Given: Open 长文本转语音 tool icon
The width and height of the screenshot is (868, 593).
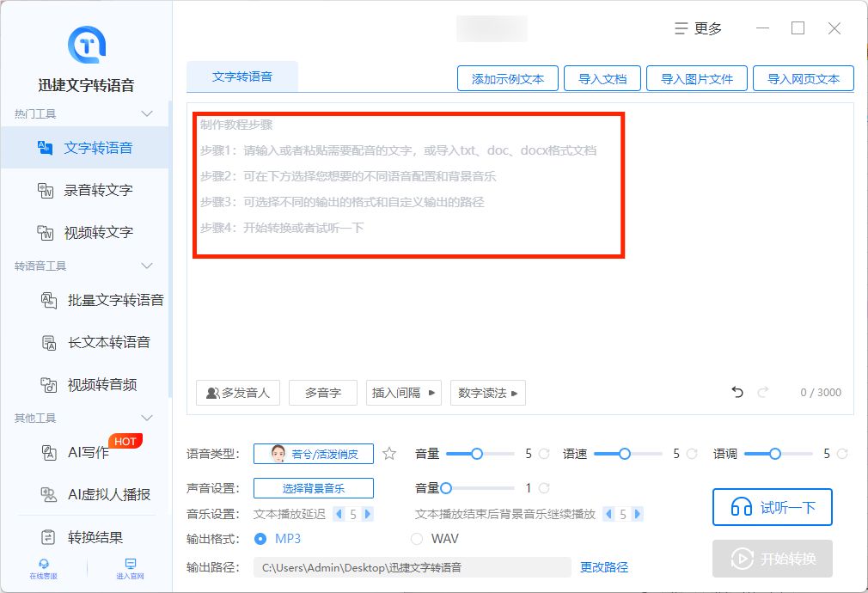Looking at the screenshot, I should (x=49, y=343).
